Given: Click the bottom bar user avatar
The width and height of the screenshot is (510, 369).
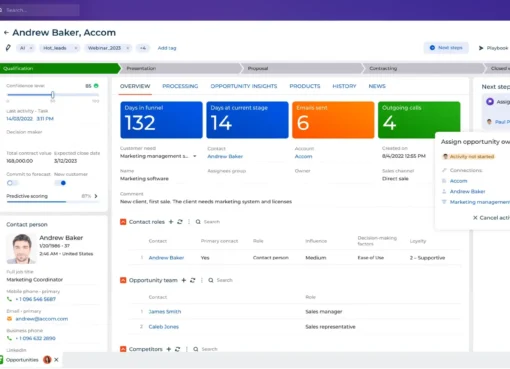Looking at the screenshot, I should (47, 360).
